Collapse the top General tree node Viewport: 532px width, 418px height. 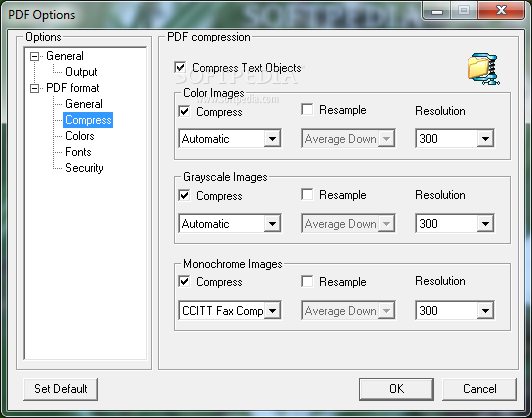(x=34, y=56)
